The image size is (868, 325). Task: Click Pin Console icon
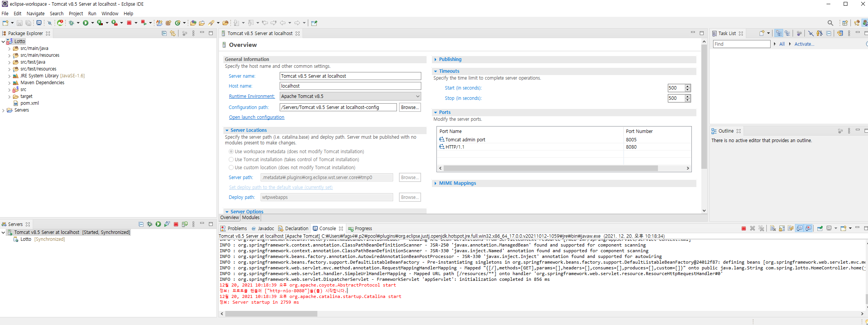820,228
